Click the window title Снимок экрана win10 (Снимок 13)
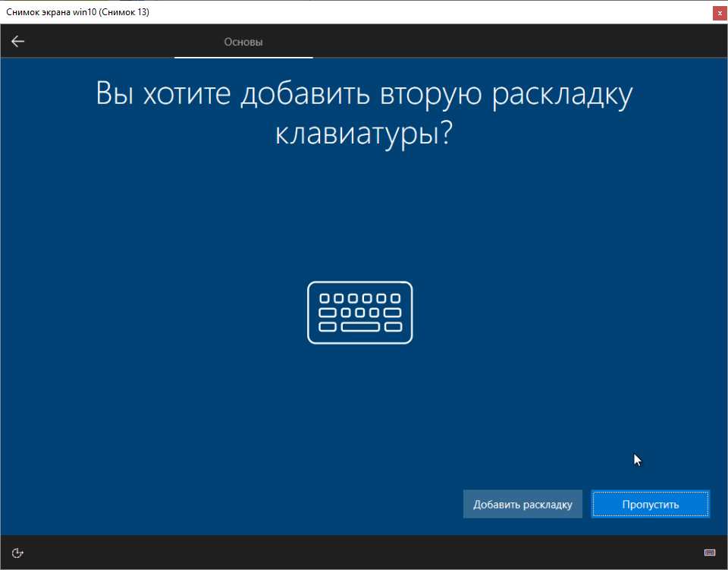728x570 pixels. coord(77,12)
